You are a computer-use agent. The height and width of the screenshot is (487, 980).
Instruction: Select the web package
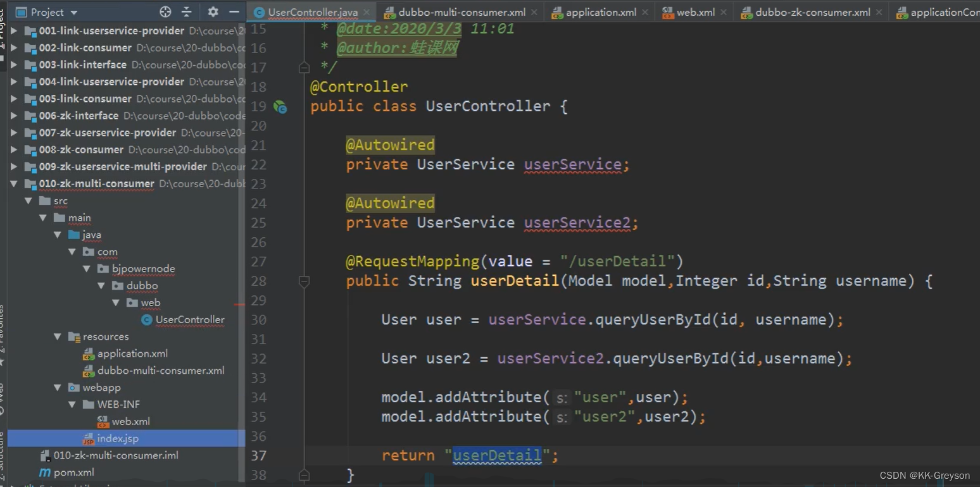(x=150, y=303)
